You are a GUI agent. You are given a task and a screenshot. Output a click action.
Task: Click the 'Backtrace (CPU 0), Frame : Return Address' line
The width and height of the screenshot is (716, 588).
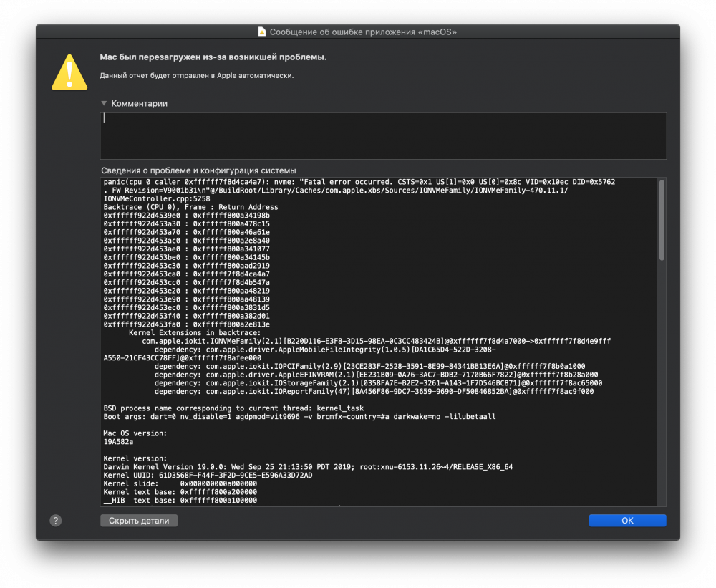[190, 207]
